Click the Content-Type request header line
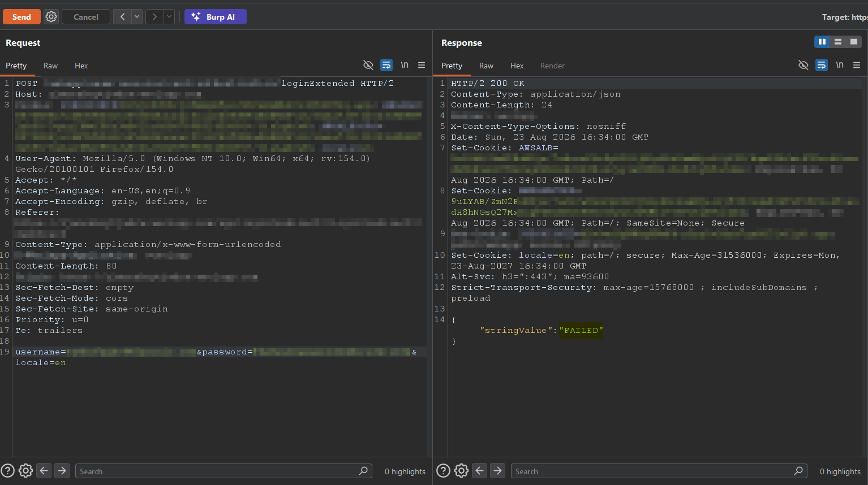868x485 pixels. tap(148, 245)
